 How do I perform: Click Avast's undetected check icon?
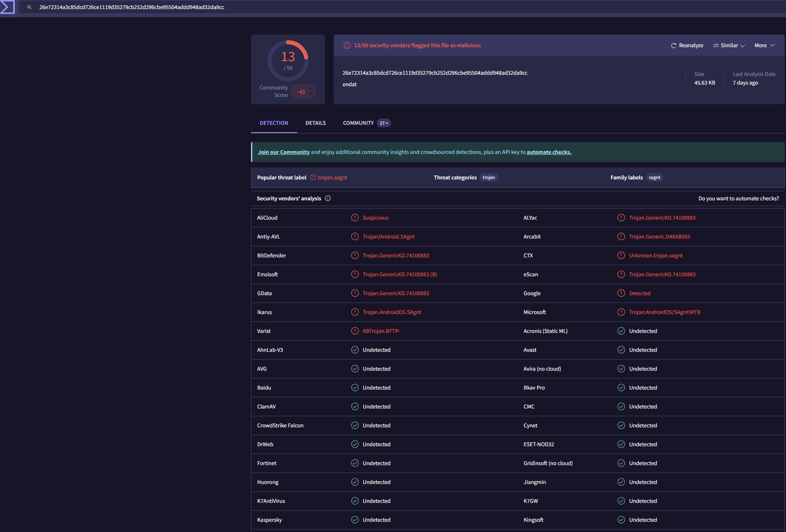coord(621,350)
